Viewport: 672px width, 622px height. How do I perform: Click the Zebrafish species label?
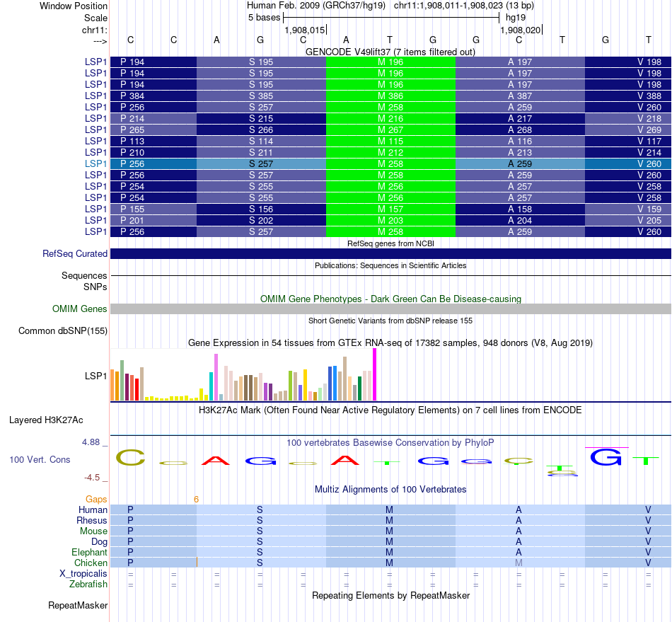(88, 584)
